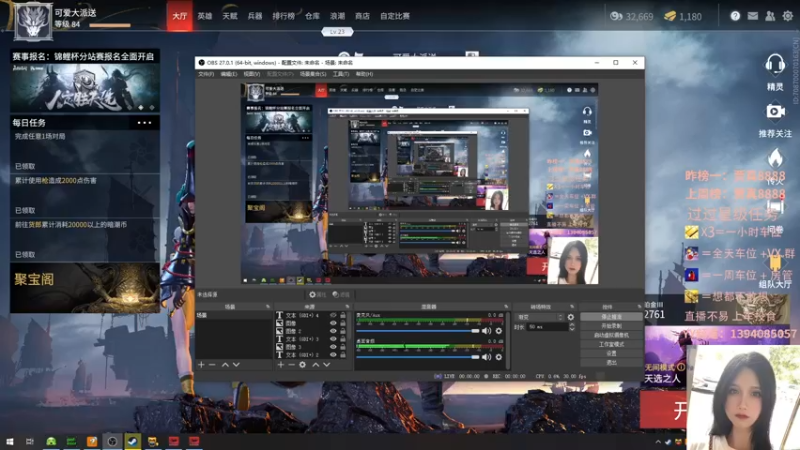The height and width of the screenshot is (450, 800).
Task: Switch to 商店 tab in game
Action: [x=362, y=16]
